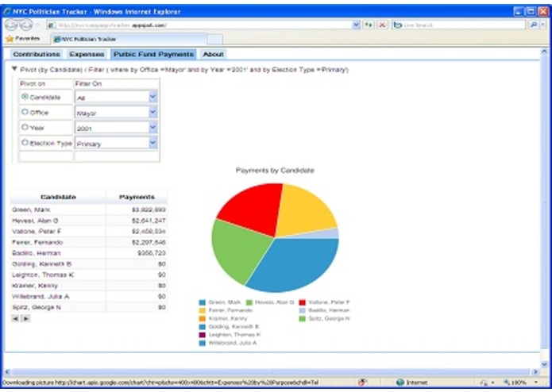The width and height of the screenshot is (552, 392).
Task: Open the About tab
Action: (x=213, y=54)
